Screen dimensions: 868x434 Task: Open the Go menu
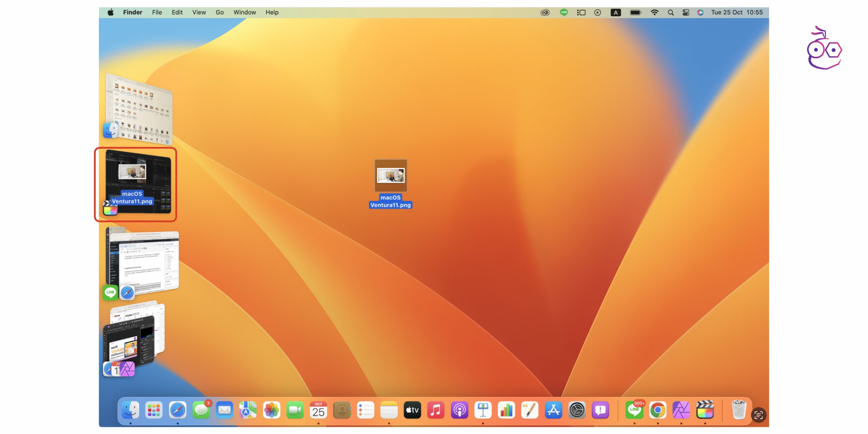219,13
